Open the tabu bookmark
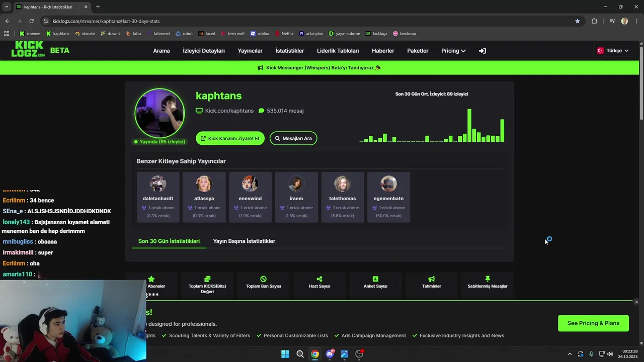 tap(133, 34)
